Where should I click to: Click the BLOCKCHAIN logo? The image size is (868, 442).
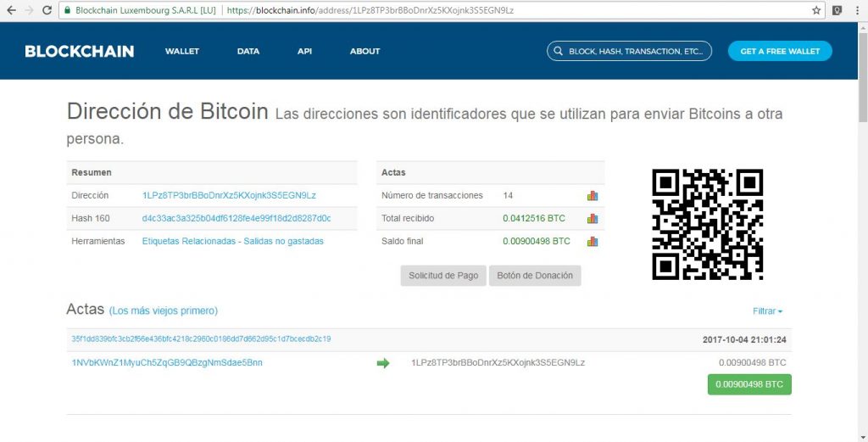coord(79,51)
